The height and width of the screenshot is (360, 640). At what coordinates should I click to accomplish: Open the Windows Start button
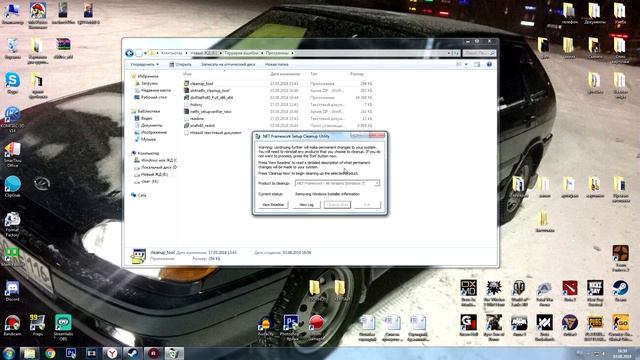[x=9, y=353]
